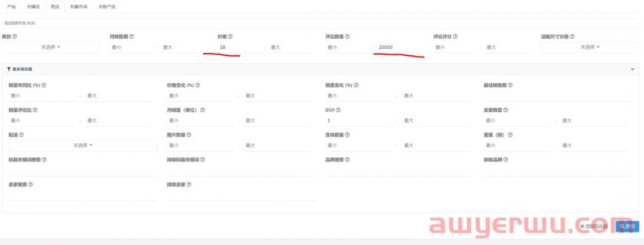Click help icon next to 卖家搜索
Viewport: 644px width, 245px height.
pyautogui.click(x=30, y=184)
